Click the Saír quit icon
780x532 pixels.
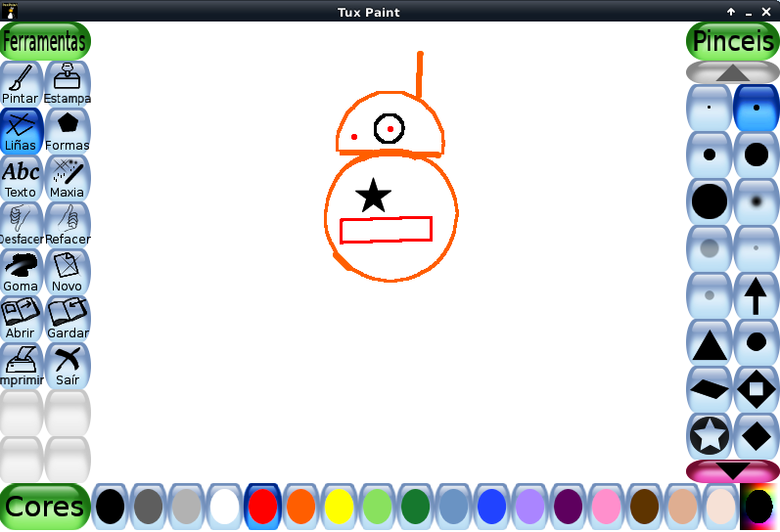(68, 366)
